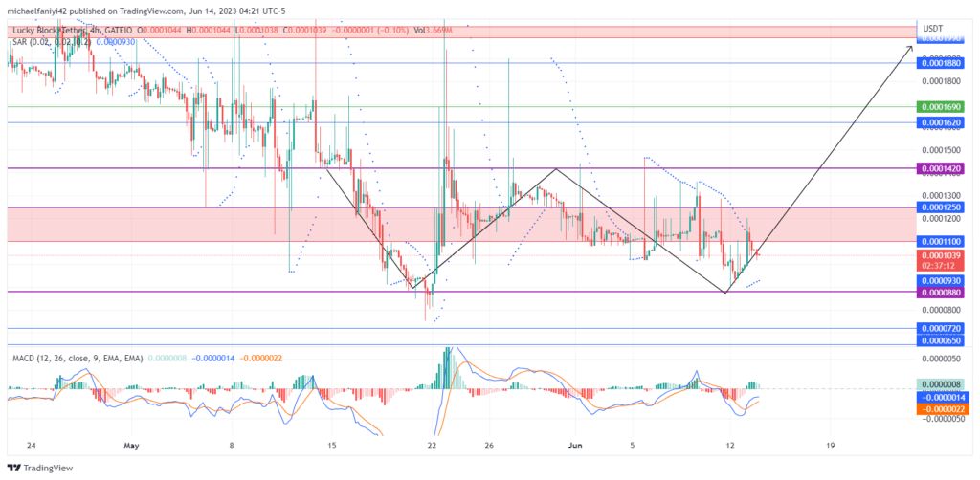
Task: Click the 0.0000800 price axis tick
Action: 942,310
